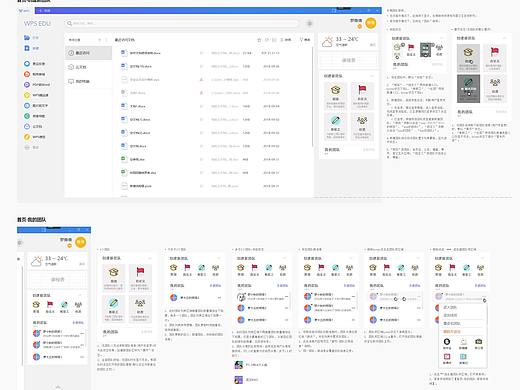Select the monitor icon my-computer row
520x390 pixels.
88,81
